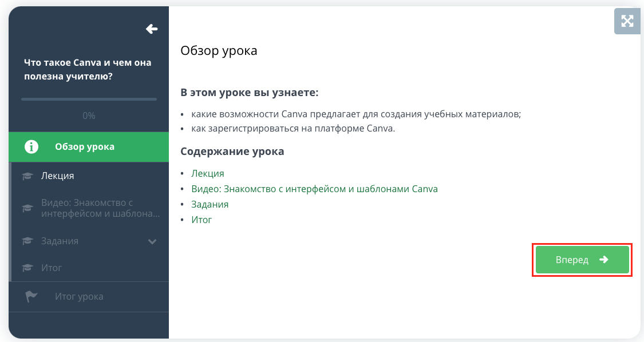The image size is (644, 342).
Task: Toggle fullscreen with the expand icon
Action: click(x=627, y=21)
